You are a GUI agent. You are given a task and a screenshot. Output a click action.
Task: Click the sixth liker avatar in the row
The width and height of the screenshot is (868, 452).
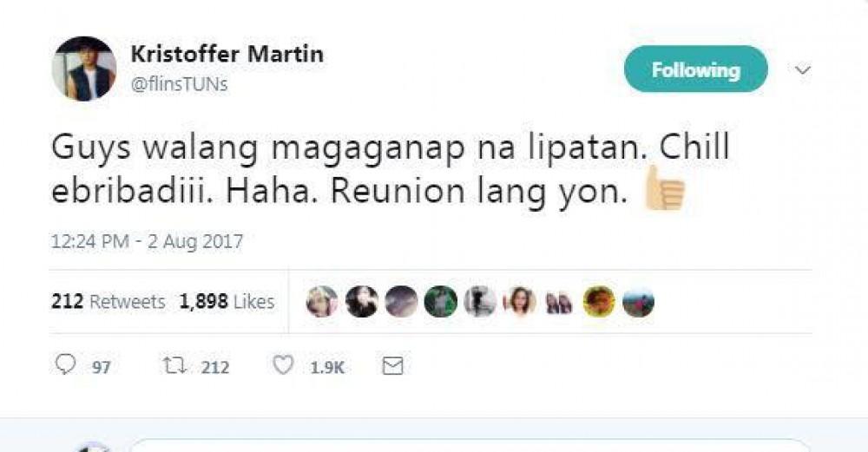519,301
